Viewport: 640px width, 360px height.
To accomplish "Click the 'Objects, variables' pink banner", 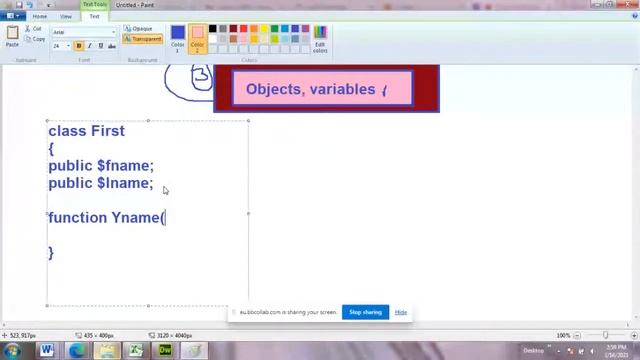I will point(322,89).
